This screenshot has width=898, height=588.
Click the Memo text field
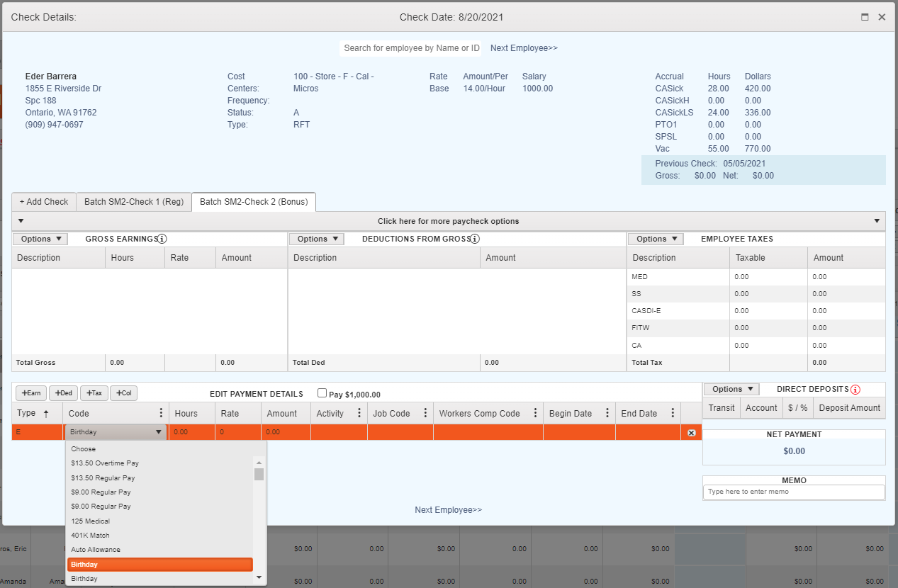tap(794, 492)
